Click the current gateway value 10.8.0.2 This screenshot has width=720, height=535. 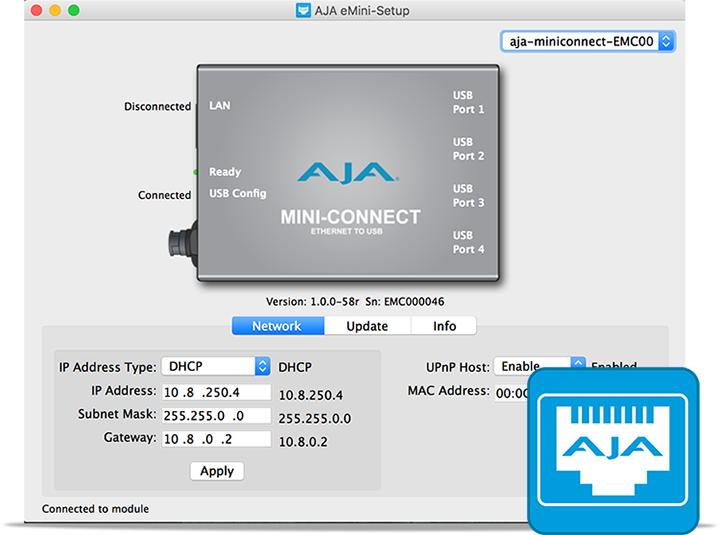[x=303, y=442]
